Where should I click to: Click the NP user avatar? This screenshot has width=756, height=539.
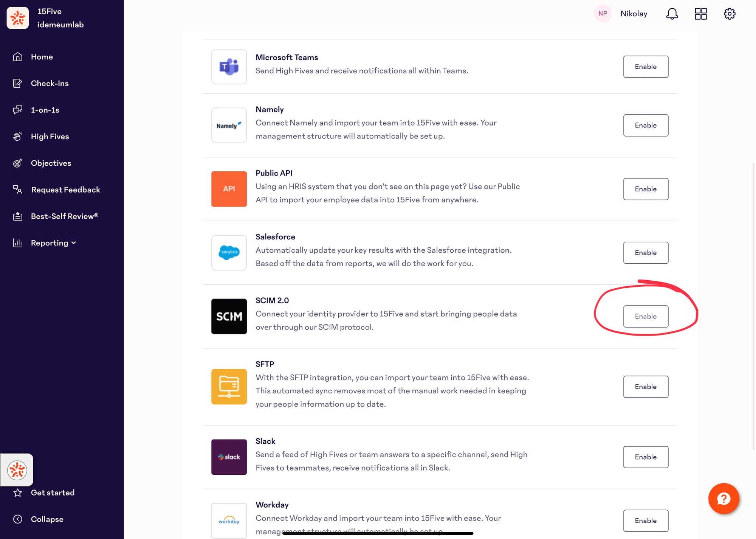pos(603,14)
